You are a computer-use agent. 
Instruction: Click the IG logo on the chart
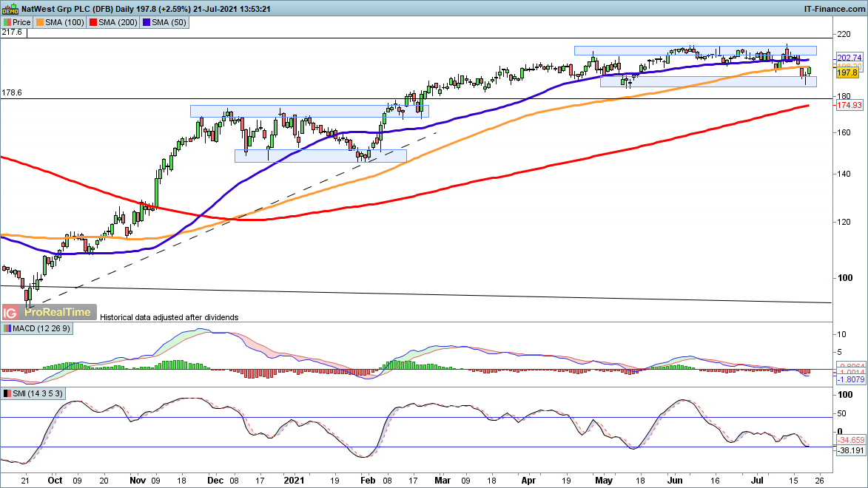point(10,313)
